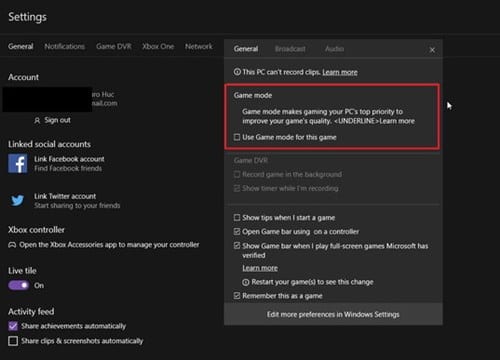Toggle Open Game bar using controller checkbox
Viewport: 500px width, 360px height.
pyautogui.click(x=237, y=231)
